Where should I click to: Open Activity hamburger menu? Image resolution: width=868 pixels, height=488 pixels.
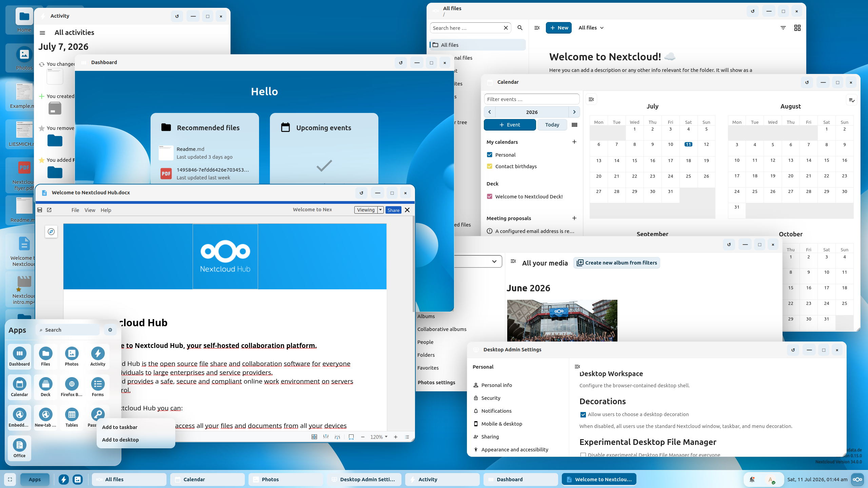[x=42, y=33]
